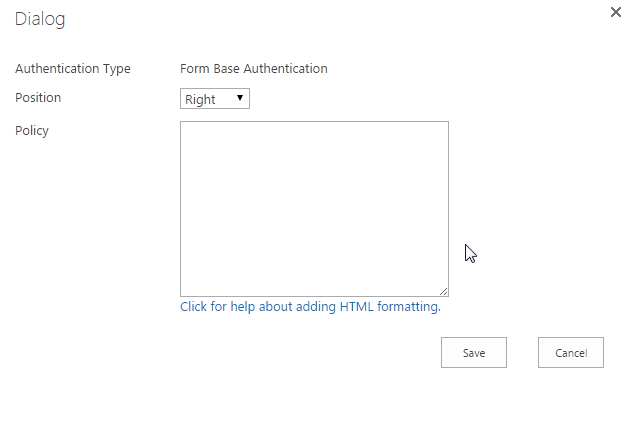Image resolution: width=632 pixels, height=448 pixels.
Task: Focus the top line of Policy box
Action: click(x=314, y=132)
